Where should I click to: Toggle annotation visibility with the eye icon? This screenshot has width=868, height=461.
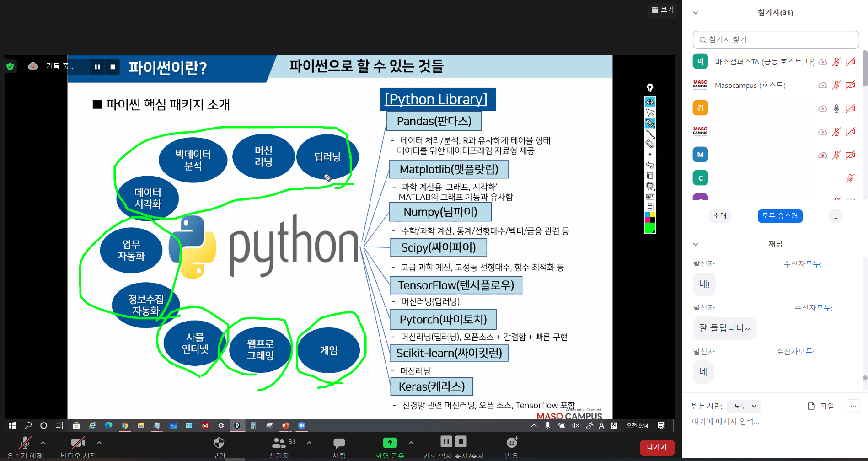650,102
